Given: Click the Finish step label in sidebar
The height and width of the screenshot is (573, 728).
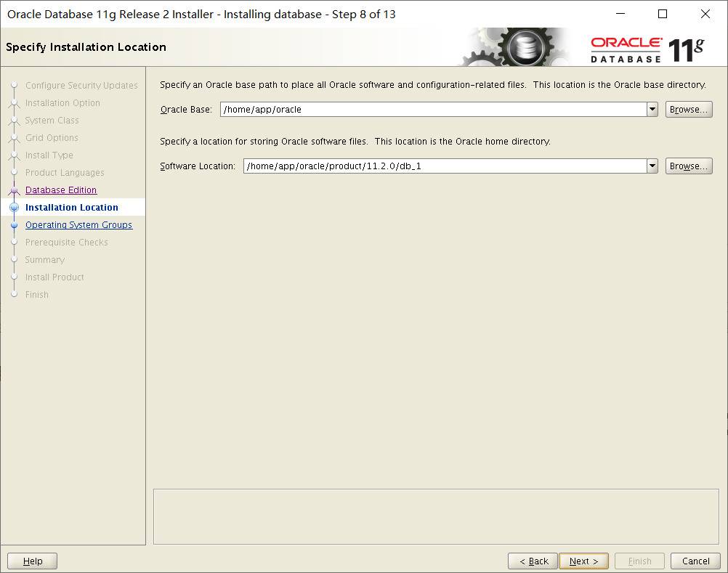Looking at the screenshot, I should click(36, 295).
